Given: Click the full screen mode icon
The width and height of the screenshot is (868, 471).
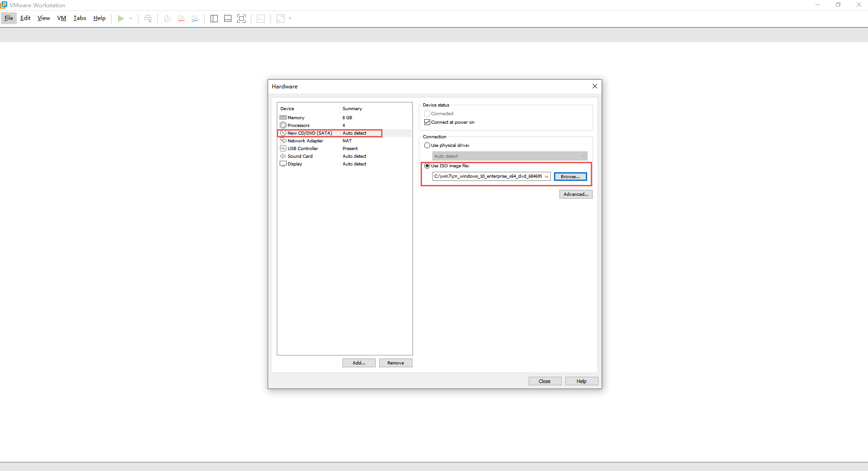Looking at the screenshot, I should point(241,19).
